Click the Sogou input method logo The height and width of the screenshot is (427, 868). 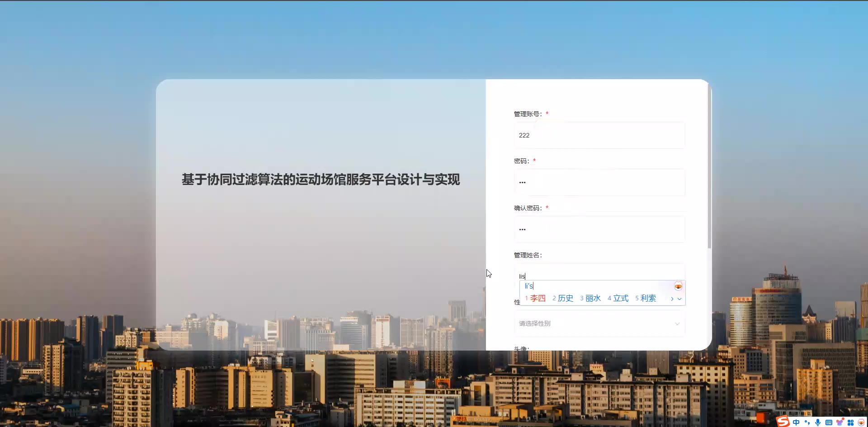pos(783,421)
